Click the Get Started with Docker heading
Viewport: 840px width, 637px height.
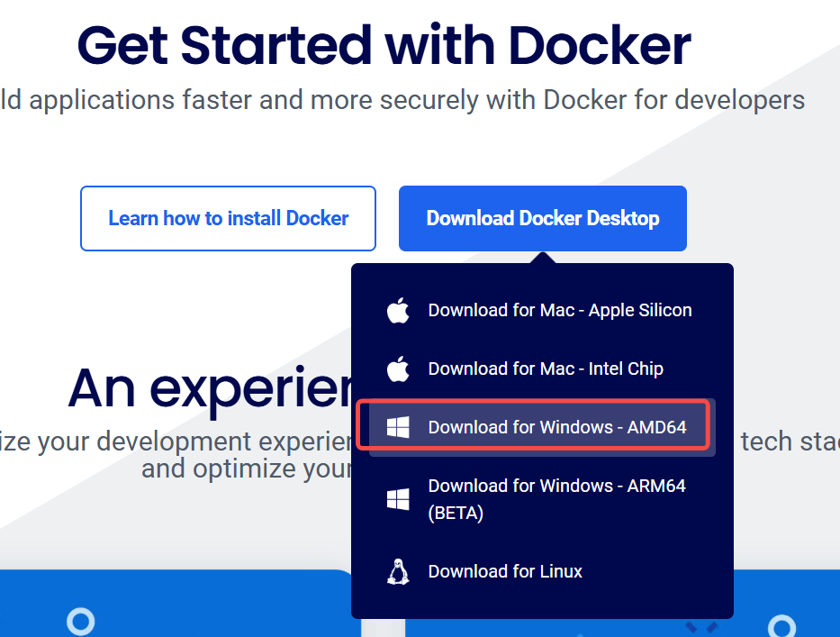pos(384,46)
